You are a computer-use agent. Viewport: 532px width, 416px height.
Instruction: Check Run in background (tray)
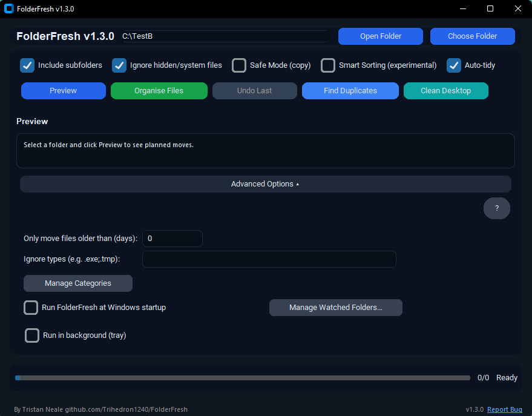32,335
